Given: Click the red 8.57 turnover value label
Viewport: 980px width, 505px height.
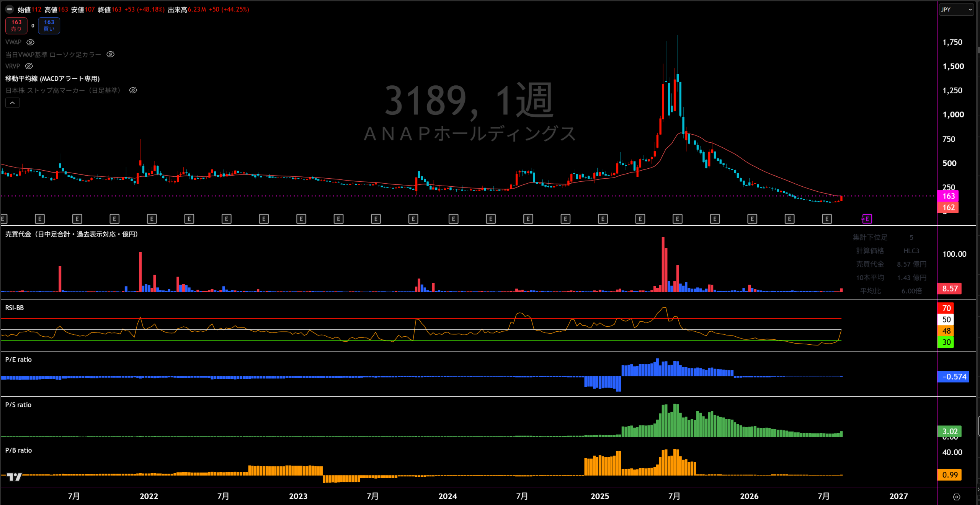Looking at the screenshot, I should (x=950, y=288).
